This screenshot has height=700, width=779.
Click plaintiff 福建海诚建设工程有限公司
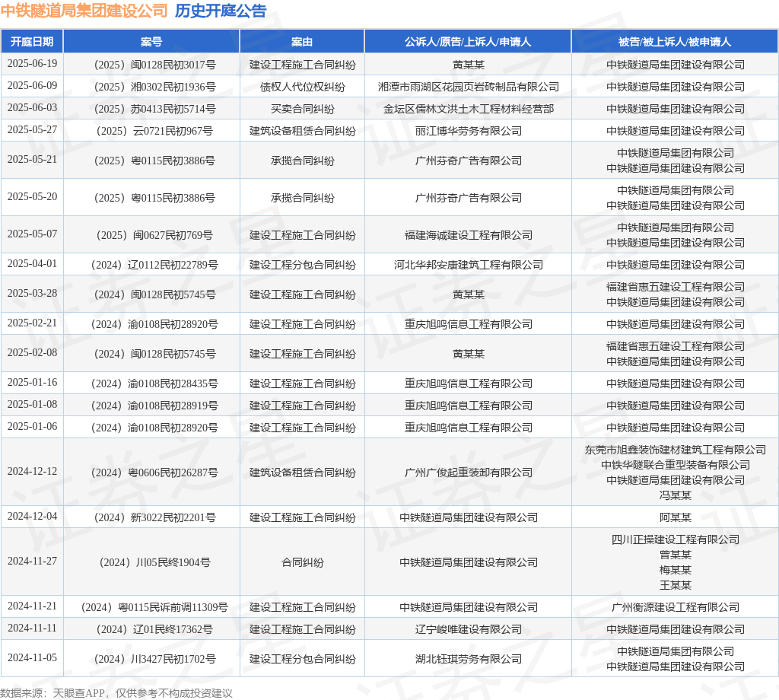point(469,235)
